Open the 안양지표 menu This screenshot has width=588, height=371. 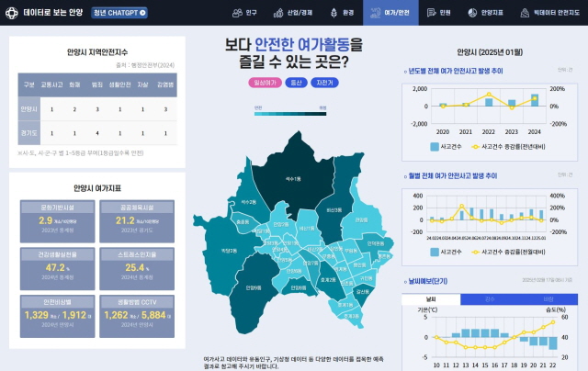point(485,14)
